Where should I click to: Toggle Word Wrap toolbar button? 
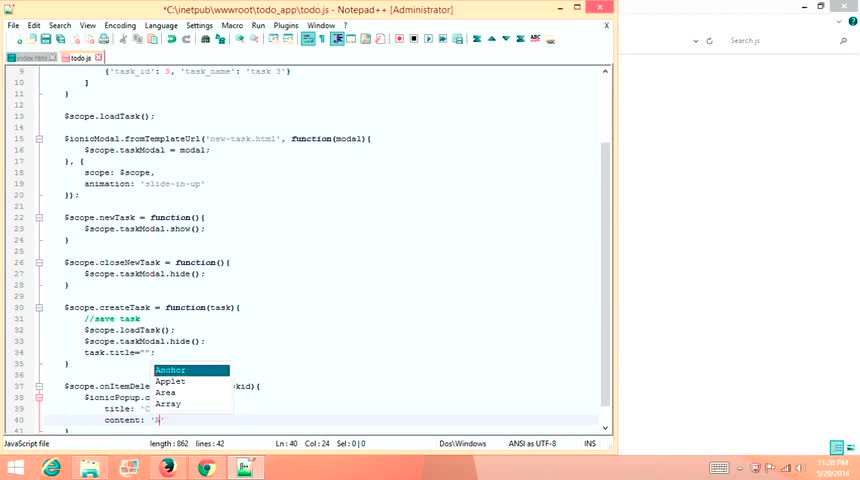click(x=308, y=39)
